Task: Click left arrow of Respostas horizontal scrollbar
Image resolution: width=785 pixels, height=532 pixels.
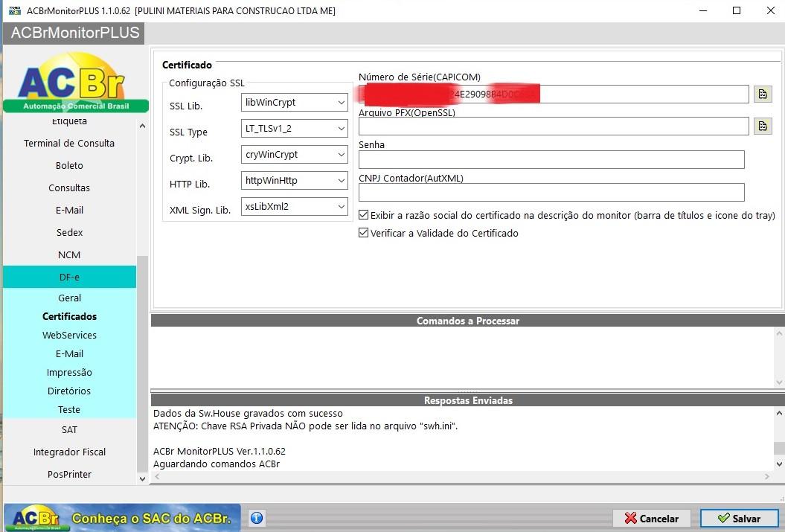Action: [x=157, y=476]
